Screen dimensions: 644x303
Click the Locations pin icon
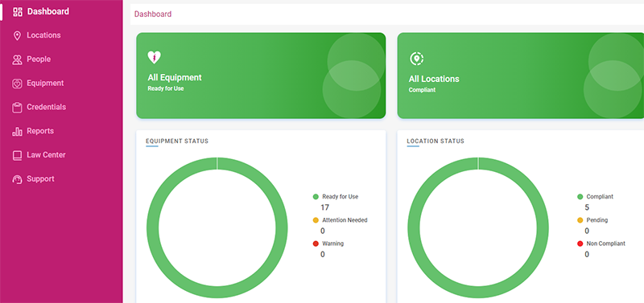click(x=17, y=35)
